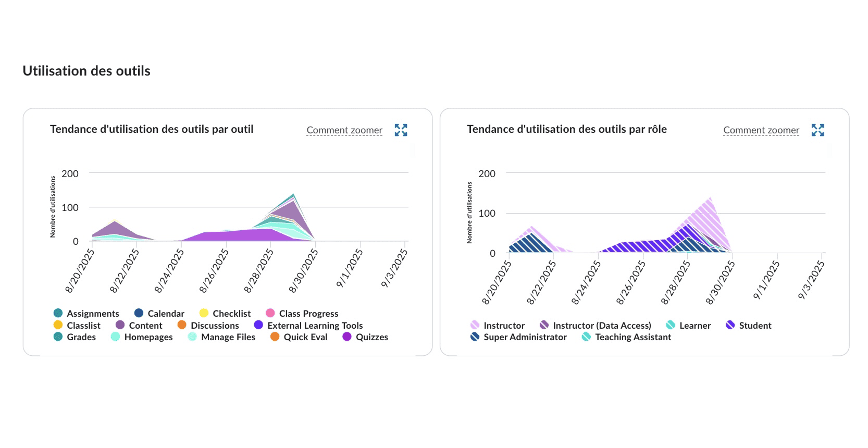Click the Homepages legend marker icon
The height and width of the screenshot is (448, 868).
116,337
